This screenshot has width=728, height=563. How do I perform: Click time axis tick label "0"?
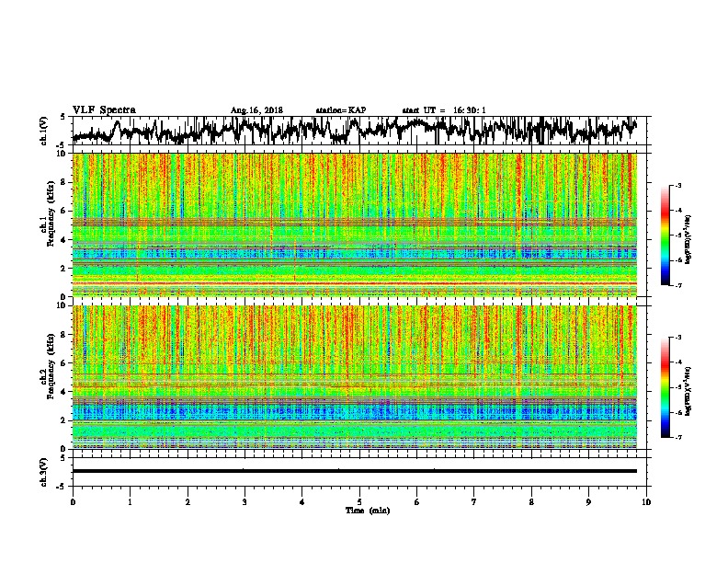coord(73,502)
